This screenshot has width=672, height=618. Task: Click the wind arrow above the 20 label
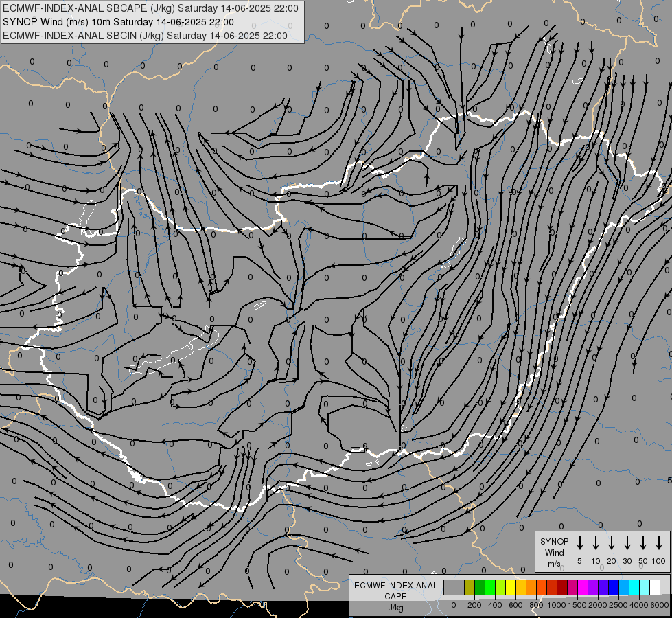612,542
